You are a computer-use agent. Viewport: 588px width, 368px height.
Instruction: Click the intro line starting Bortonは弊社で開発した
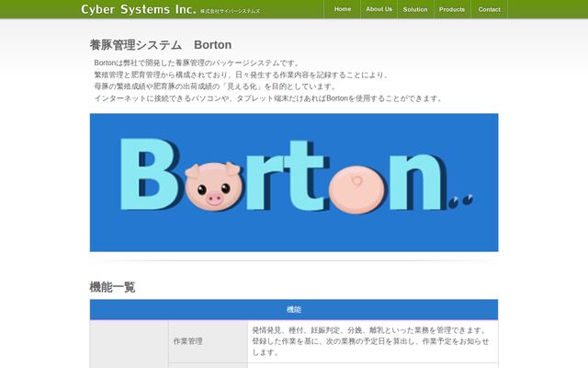197,63
